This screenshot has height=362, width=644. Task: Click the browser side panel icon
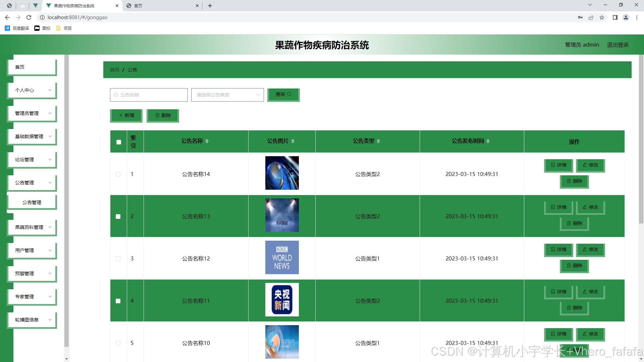pos(615,17)
